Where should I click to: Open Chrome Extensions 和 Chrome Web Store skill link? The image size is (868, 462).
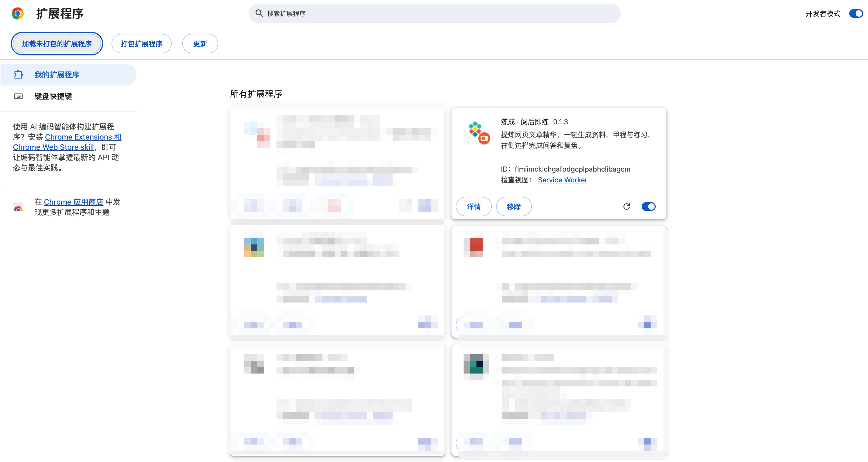(x=67, y=142)
